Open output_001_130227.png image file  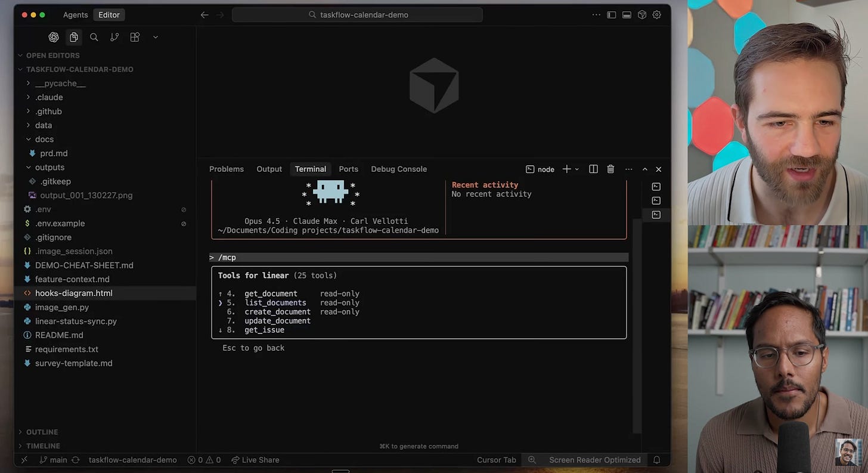point(86,195)
